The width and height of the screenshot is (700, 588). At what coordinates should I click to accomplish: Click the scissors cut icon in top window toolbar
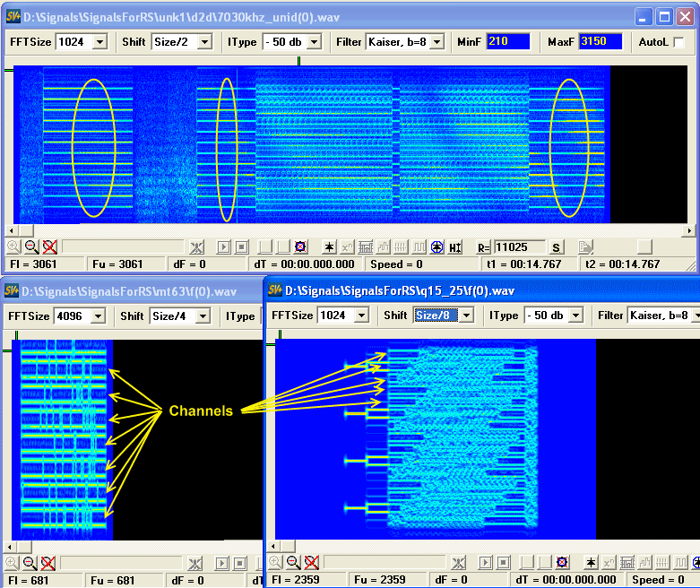(196, 247)
